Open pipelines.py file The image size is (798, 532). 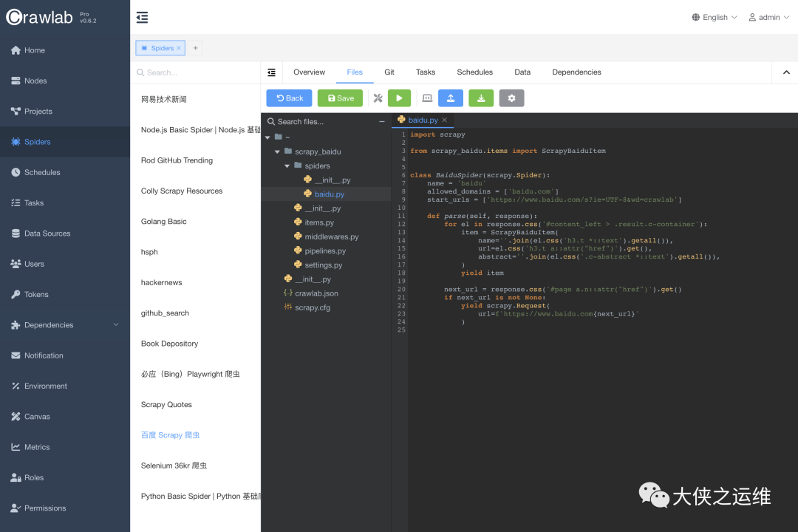[x=326, y=251]
